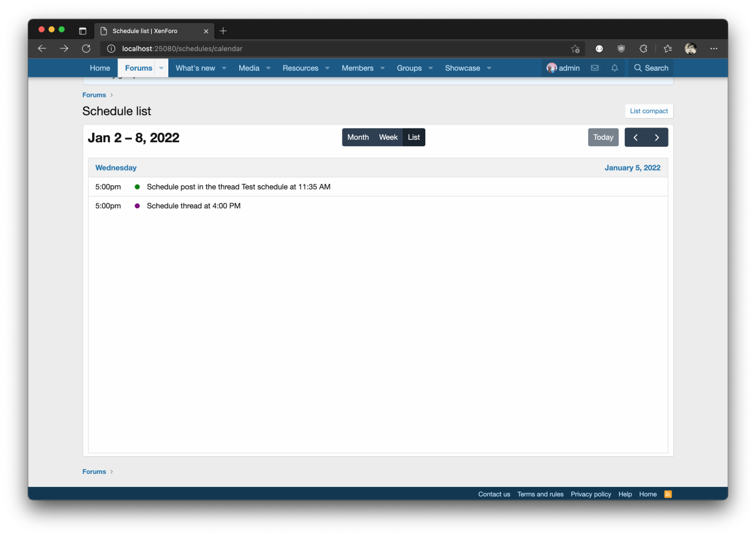Select the List view toggle
Screen dimensions: 756x537
coord(414,137)
